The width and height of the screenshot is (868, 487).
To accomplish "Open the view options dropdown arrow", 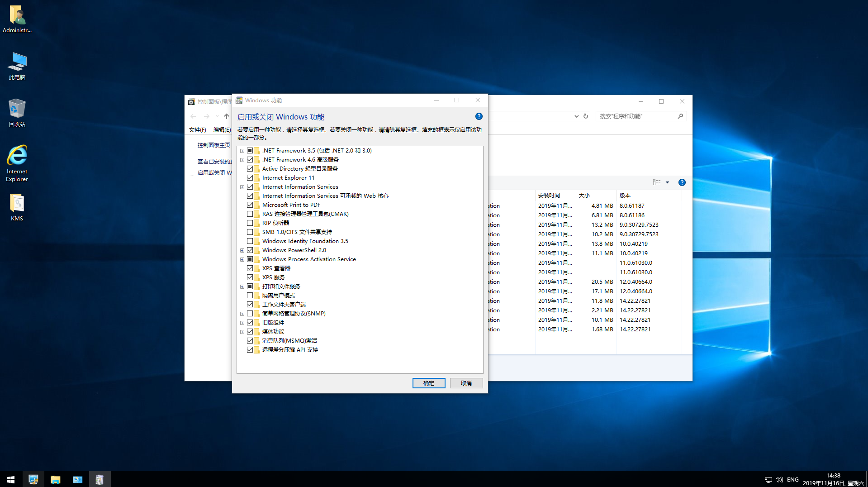I will [x=667, y=182].
